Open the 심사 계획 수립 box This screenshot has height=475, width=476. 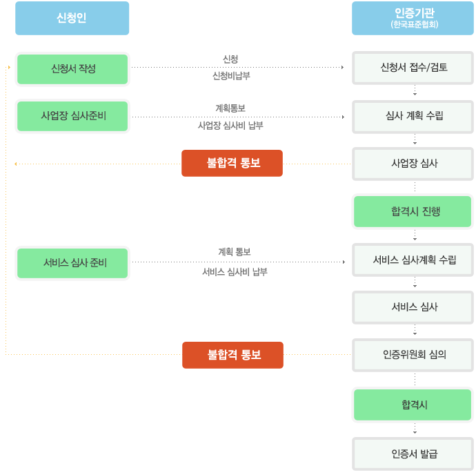[x=413, y=117]
